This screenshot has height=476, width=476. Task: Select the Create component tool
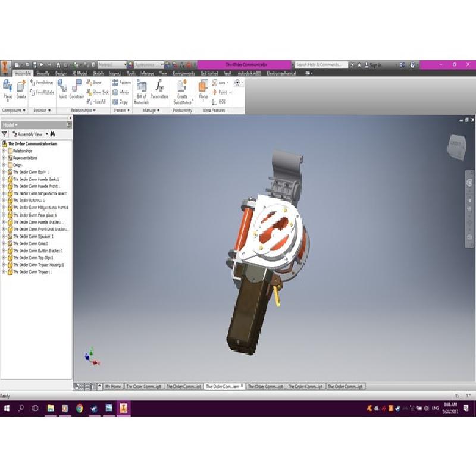point(21,90)
